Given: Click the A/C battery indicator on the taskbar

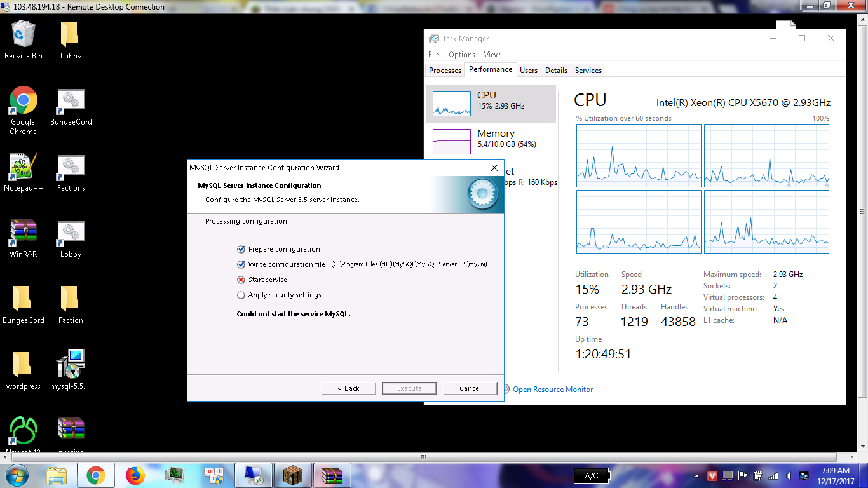Looking at the screenshot, I should [x=591, y=476].
